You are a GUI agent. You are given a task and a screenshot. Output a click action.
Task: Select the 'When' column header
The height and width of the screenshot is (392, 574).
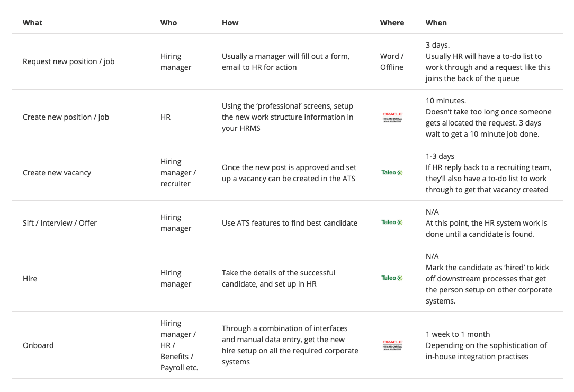436,23
